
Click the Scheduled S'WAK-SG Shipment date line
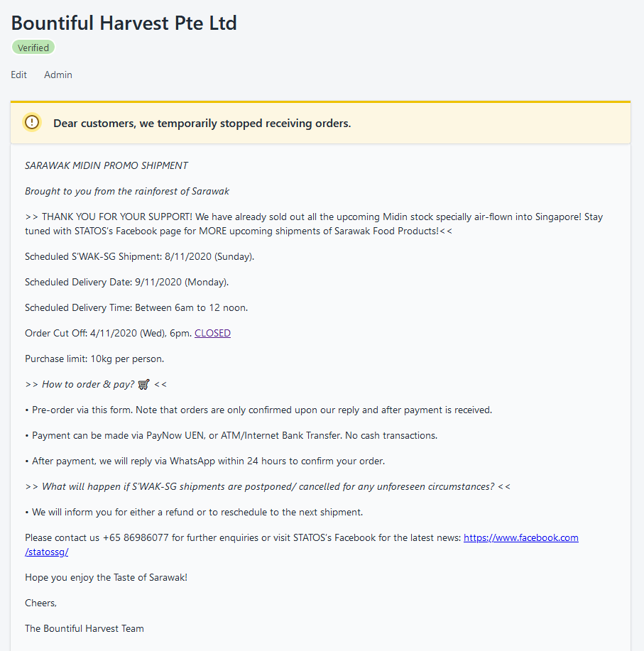(x=139, y=256)
